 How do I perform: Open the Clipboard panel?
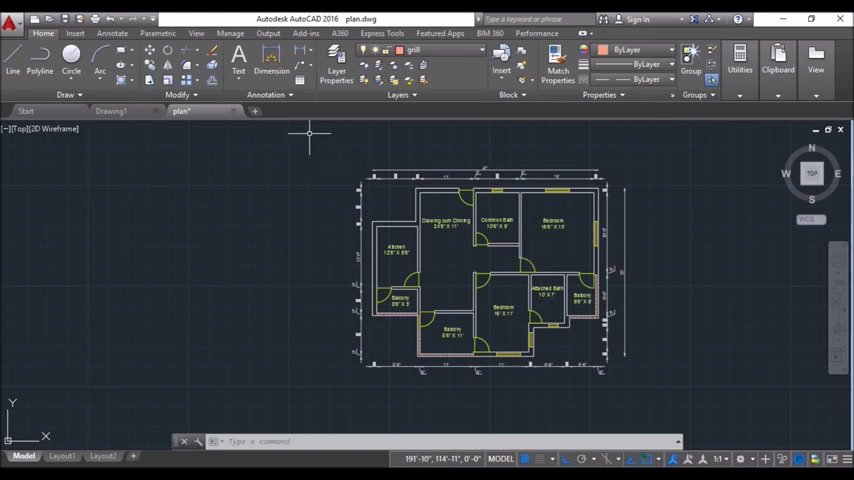coord(778,59)
